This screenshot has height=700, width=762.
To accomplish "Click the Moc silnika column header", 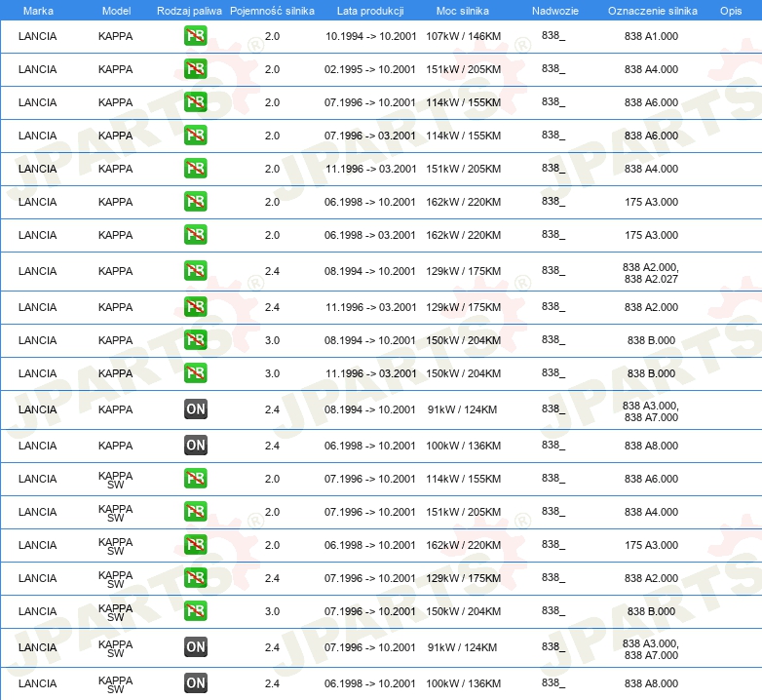I will [x=463, y=11].
